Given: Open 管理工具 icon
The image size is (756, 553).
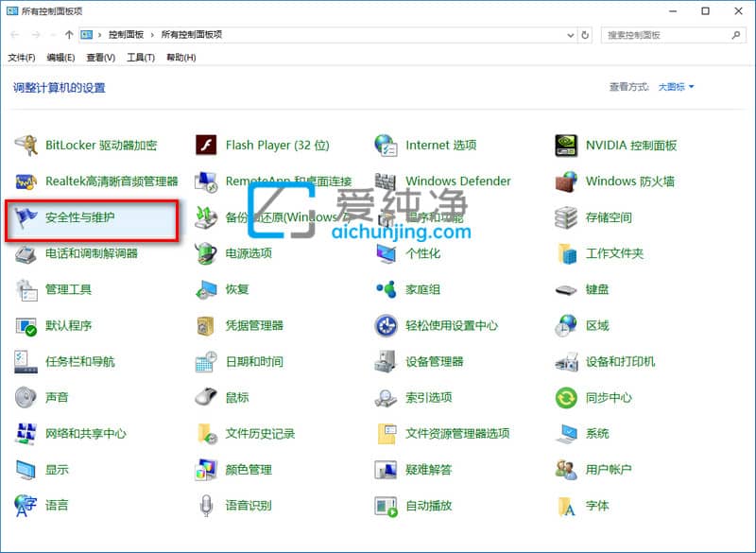Looking at the screenshot, I should tap(26, 290).
